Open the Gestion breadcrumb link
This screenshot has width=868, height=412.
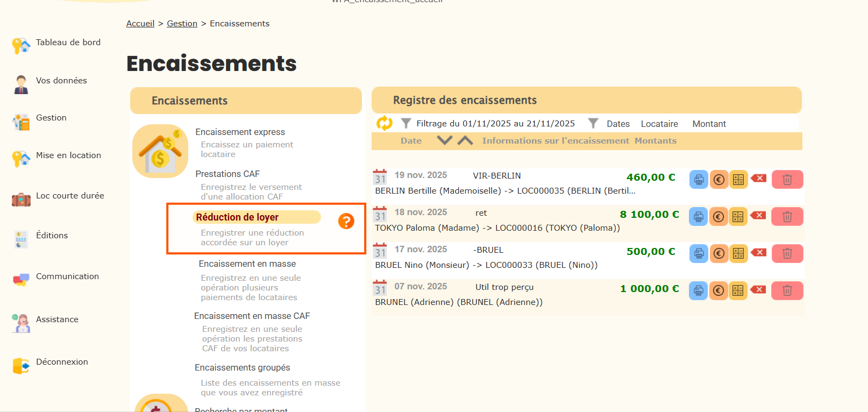[x=182, y=24]
